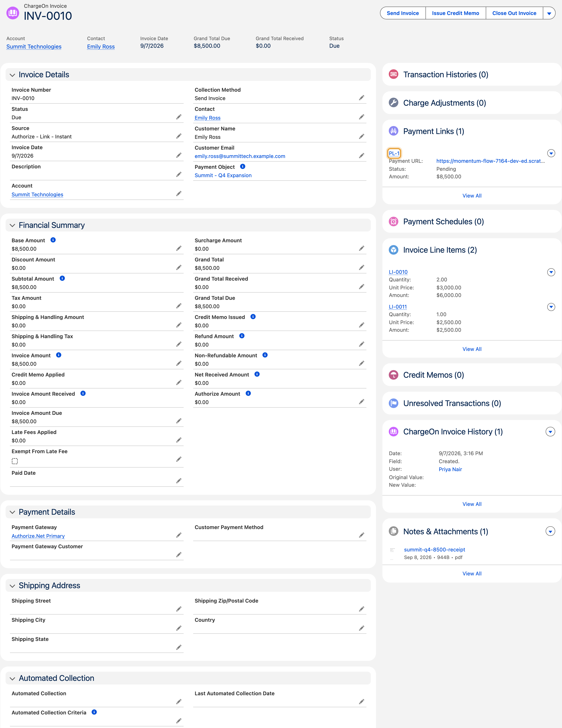Click the ChargeOn Invoice record icon
Screen dimensions: 562x728
[13, 13]
